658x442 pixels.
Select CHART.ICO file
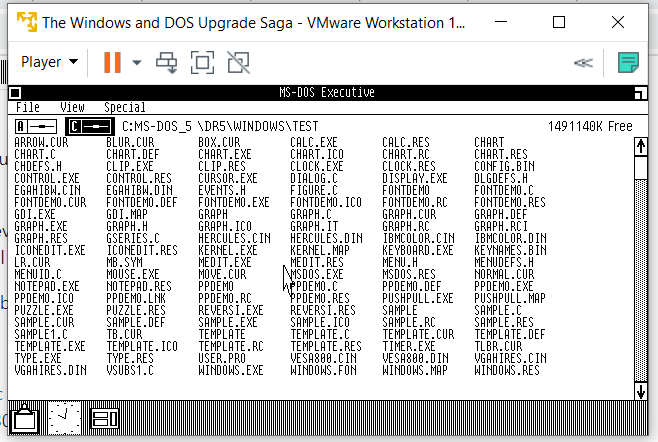[317, 154]
